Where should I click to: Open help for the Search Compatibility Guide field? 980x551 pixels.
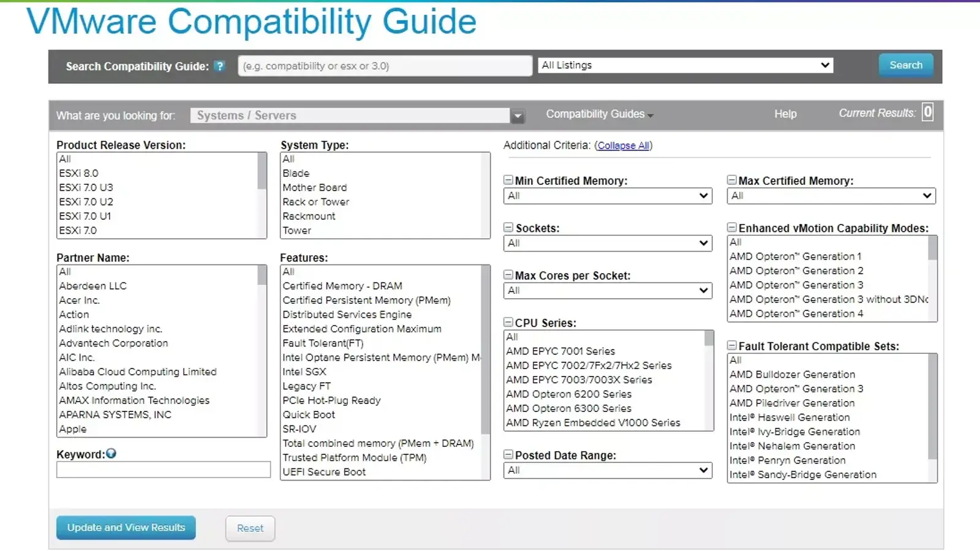(x=220, y=66)
